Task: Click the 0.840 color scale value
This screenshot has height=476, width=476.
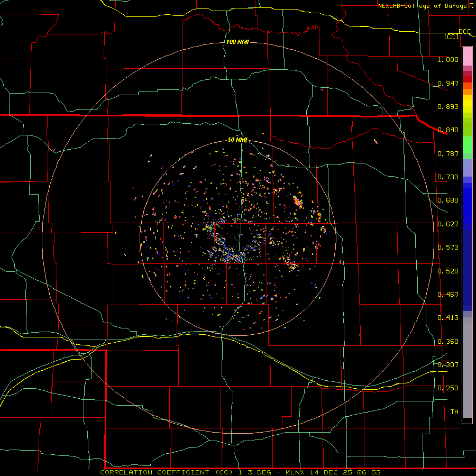Action: pyautogui.click(x=448, y=130)
